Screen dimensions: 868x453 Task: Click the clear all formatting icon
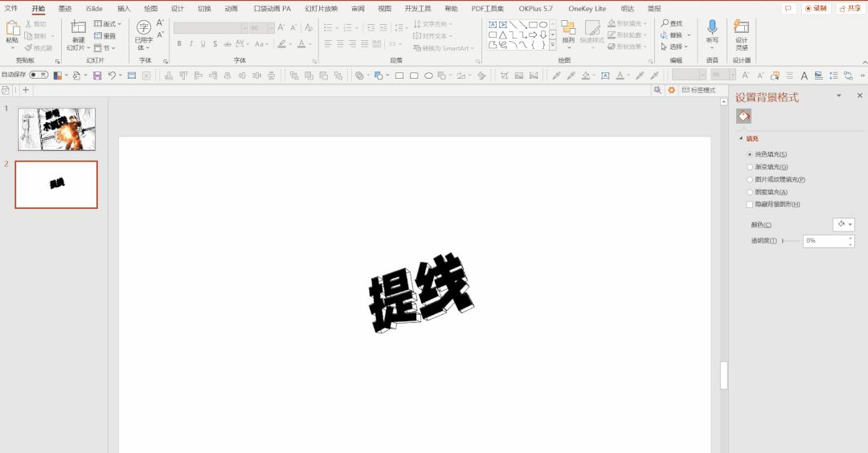coord(309,27)
